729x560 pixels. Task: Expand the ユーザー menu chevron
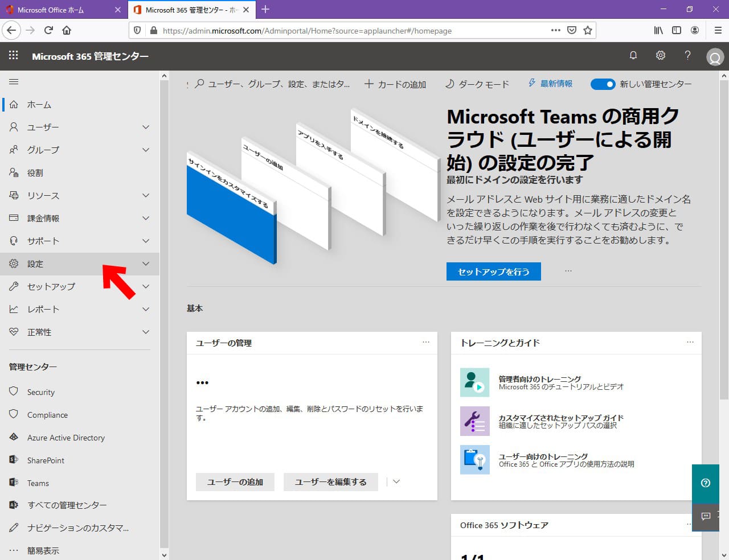pyautogui.click(x=146, y=127)
